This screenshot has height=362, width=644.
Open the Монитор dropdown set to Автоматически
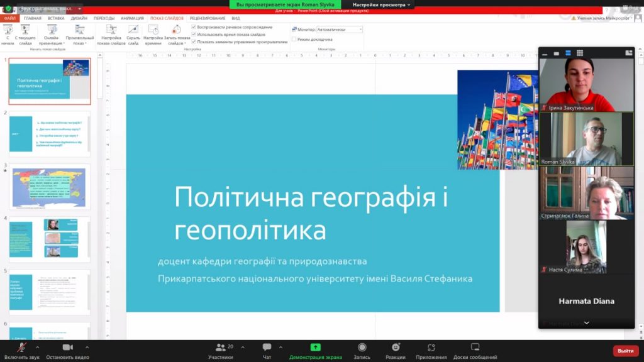[339, 30]
